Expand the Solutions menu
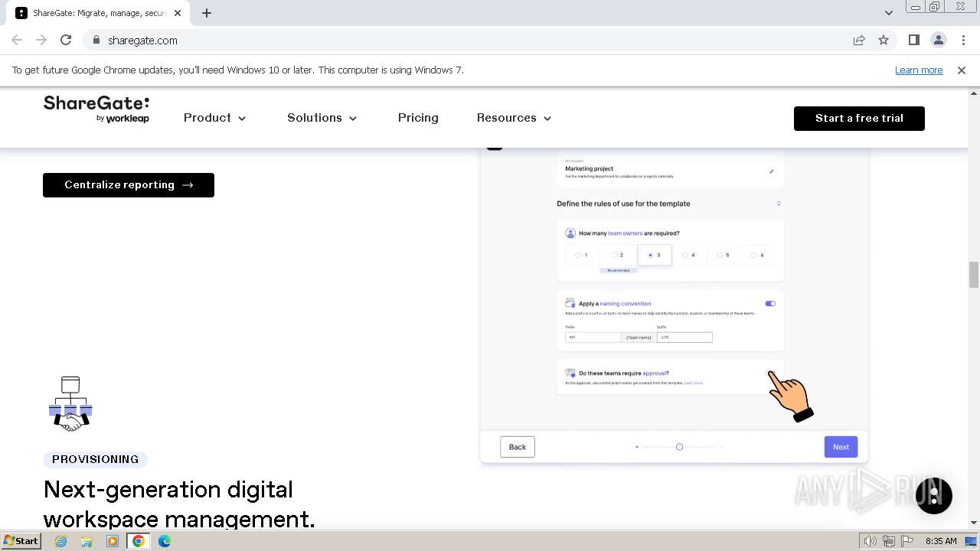The height and width of the screenshot is (551, 980). point(322,118)
